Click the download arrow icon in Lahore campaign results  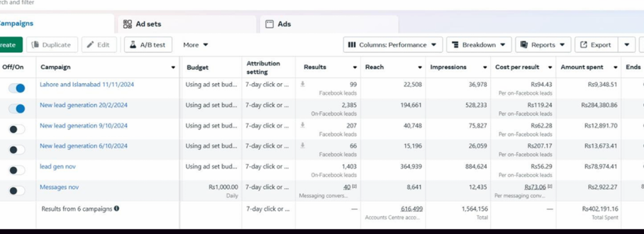(303, 84)
